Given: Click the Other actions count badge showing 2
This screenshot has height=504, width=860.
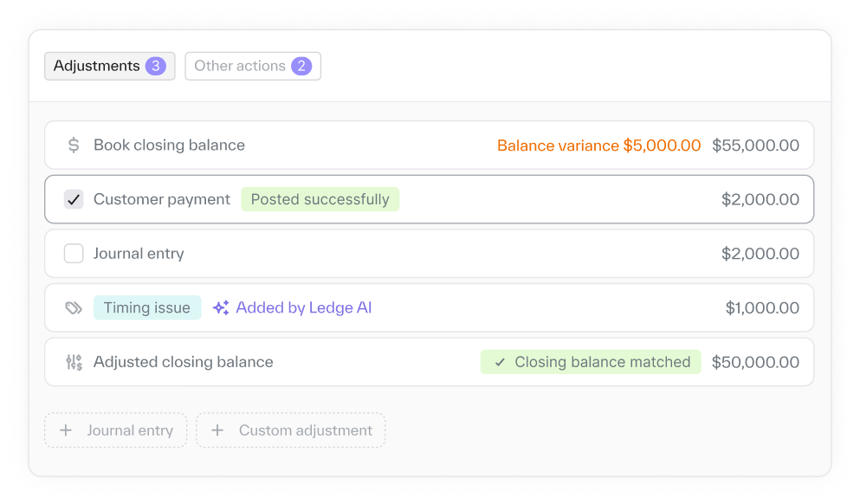Looking at the screenshot, I should 301,66.
